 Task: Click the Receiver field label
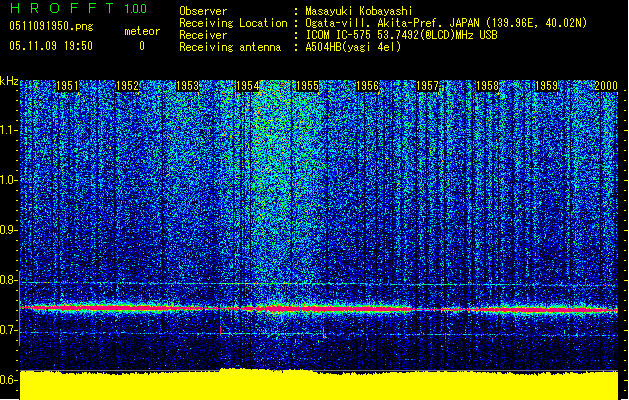203,35
